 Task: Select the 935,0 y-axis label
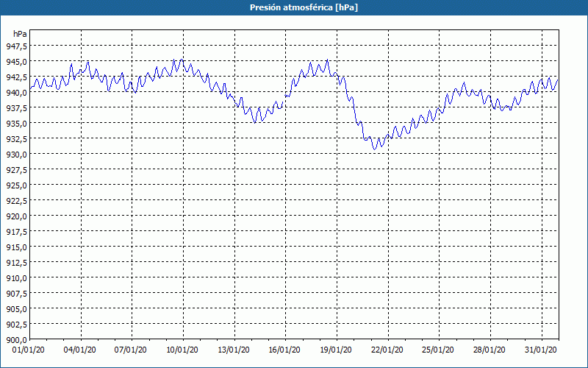(16, 123)
